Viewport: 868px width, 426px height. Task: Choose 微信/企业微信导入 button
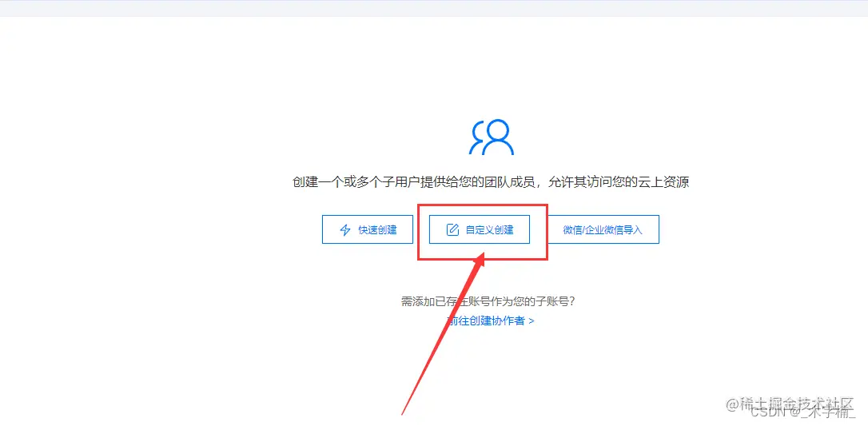(x=603, y=229)
